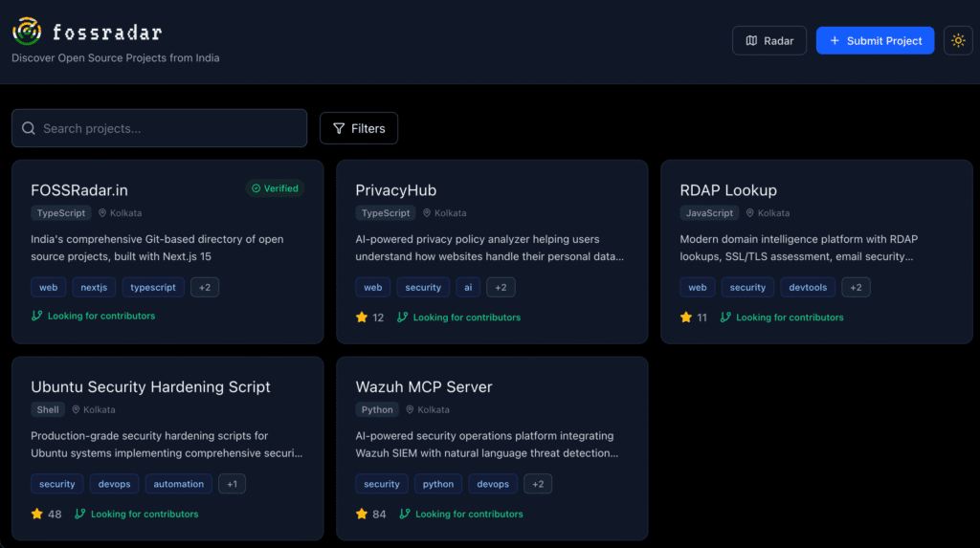The image size is (980, 548).
Task: Click the fossradar logo icon
Action: click(x=26, y=32)
